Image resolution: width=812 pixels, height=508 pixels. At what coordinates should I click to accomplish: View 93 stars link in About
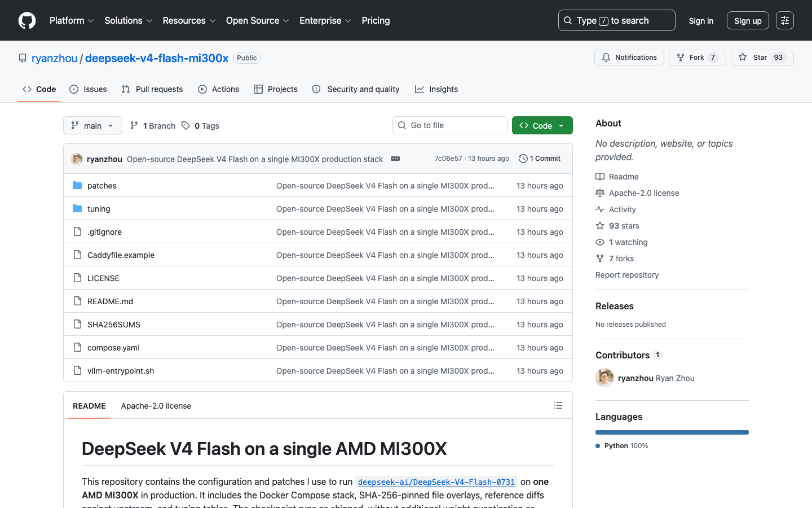[617, 226]
